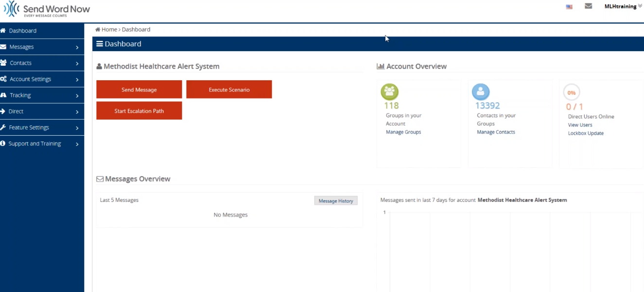Click the Account Overview bar chart icon
Image resolution: width=644 pixels, height=292 pixels.
381,67
